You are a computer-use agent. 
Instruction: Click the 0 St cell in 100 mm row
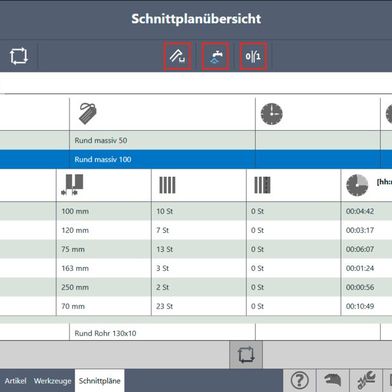[x=294, y=211]
